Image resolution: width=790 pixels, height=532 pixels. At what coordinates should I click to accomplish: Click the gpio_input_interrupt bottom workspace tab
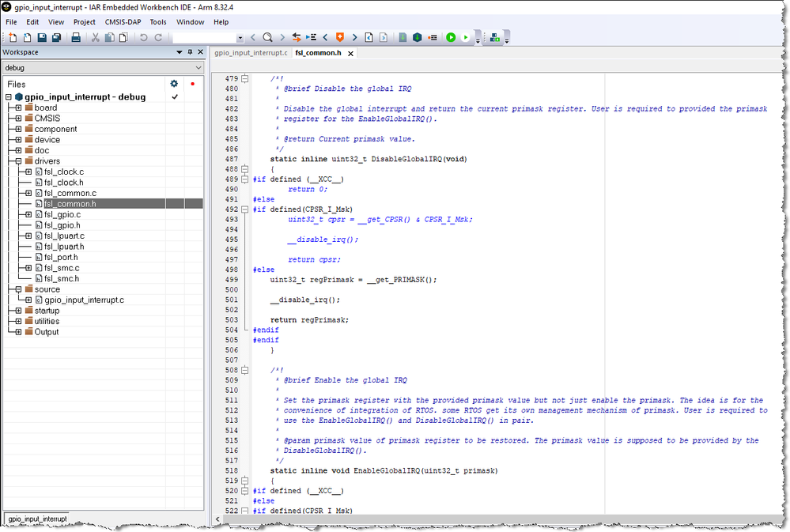[x=38, y=519]
